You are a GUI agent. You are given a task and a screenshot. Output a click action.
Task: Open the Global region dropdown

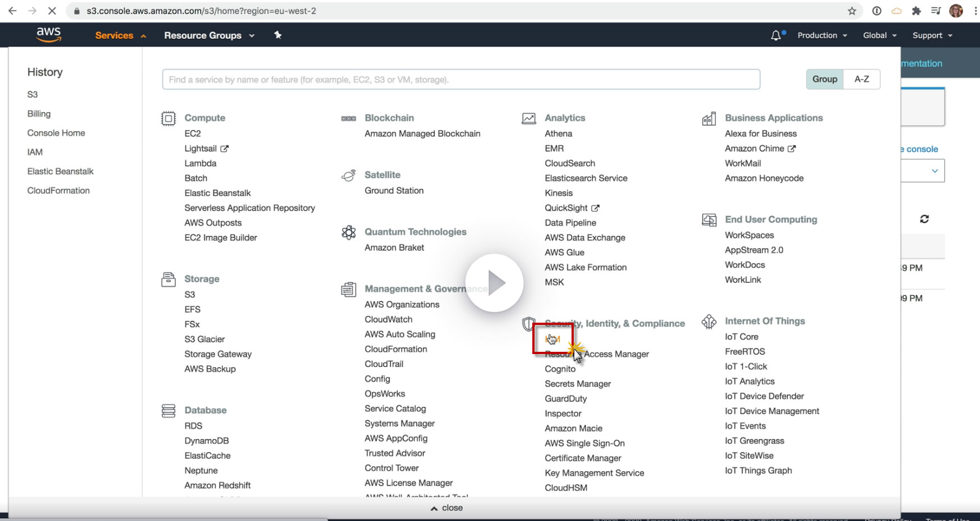tap(880, 35)
